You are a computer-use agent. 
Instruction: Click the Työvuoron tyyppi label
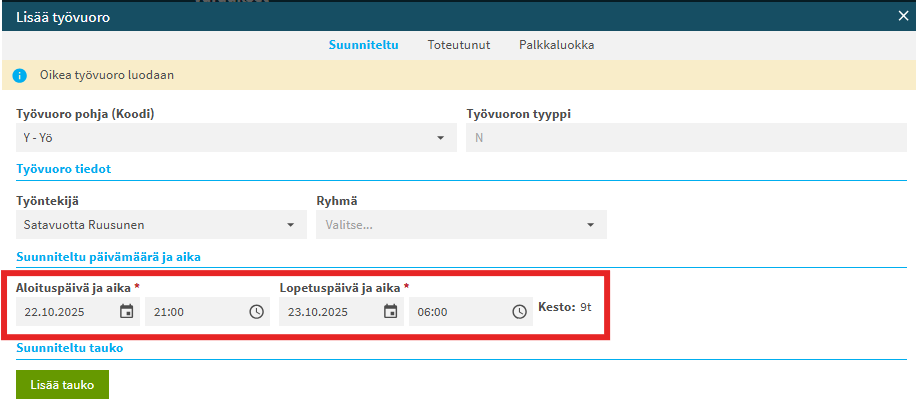(519, 114)
